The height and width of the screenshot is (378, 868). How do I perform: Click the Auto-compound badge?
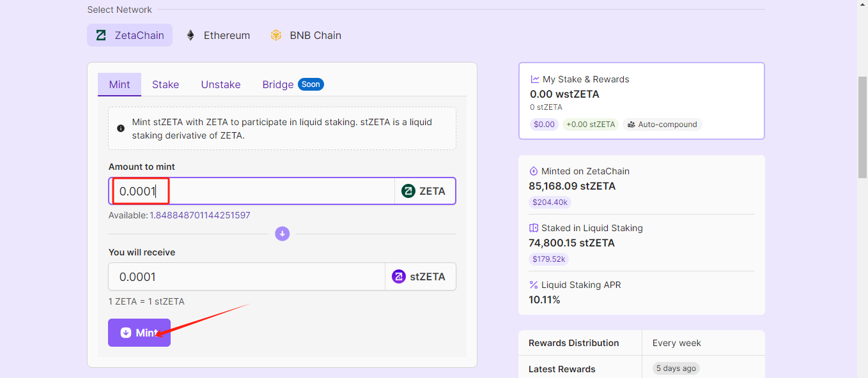point(662,125)
